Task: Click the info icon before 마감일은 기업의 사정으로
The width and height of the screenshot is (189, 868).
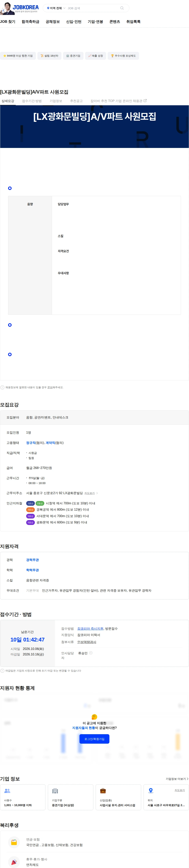Action: pos(2,671)
